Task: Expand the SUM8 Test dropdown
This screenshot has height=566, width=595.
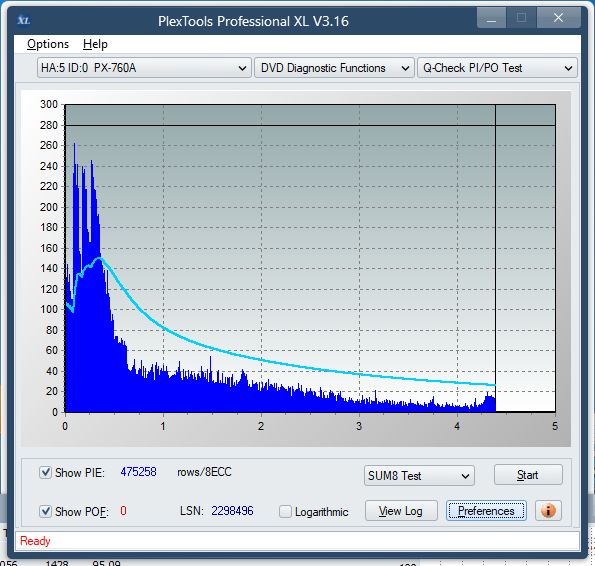Action: [x=419, y=476]
